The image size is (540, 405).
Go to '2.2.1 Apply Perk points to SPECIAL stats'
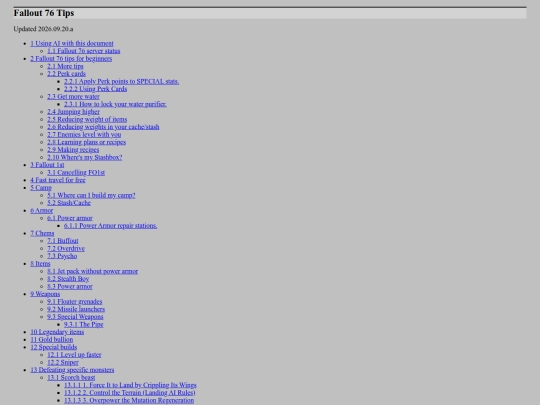click(x=122, y=81)
